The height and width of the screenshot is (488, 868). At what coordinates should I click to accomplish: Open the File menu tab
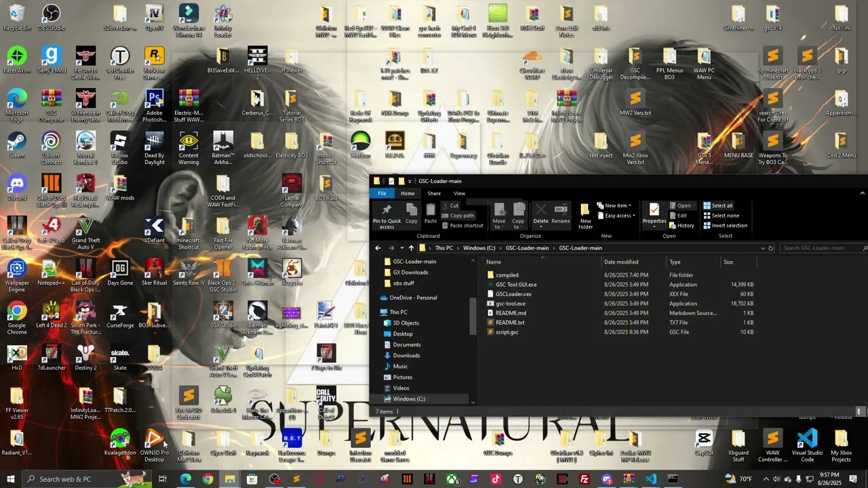pyautogui.click(x=382, y=193)
